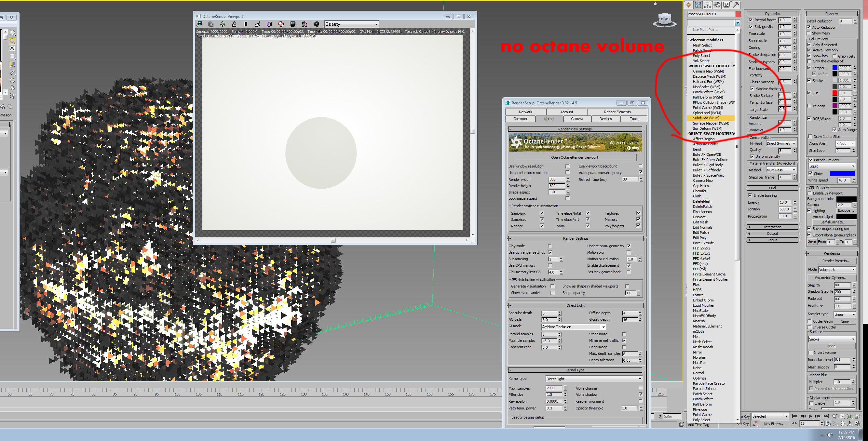Expand the Interaction rollout
Image resolution: width=868 pixels, height=441 pixels.
pyautogui.click(x=772, y=227)
